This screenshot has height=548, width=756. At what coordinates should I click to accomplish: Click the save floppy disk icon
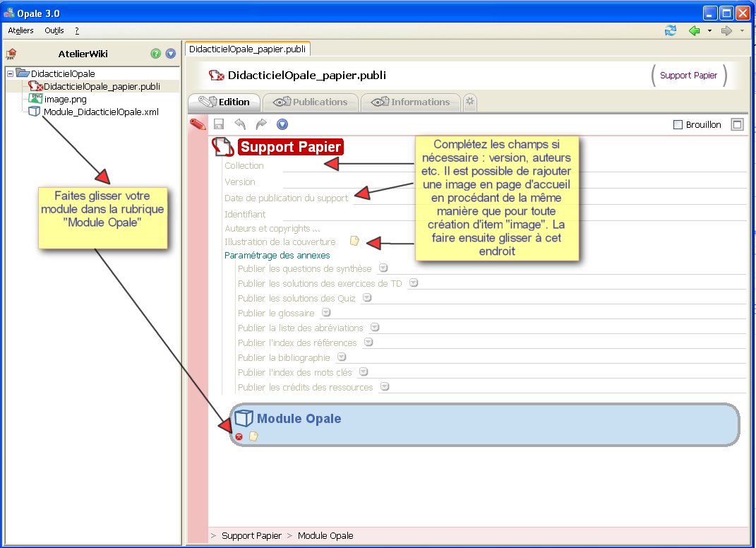pyautogui.click(x=219, y=124)
